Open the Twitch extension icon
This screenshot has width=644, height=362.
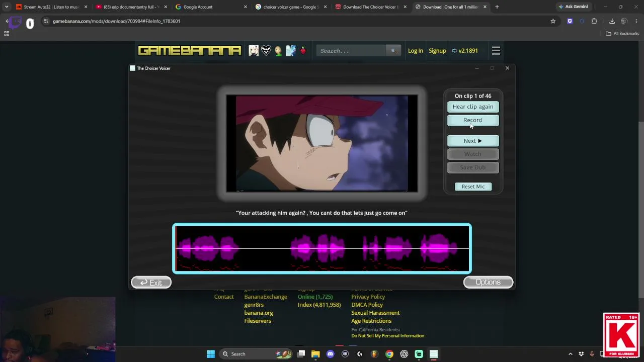click(570, 21)
